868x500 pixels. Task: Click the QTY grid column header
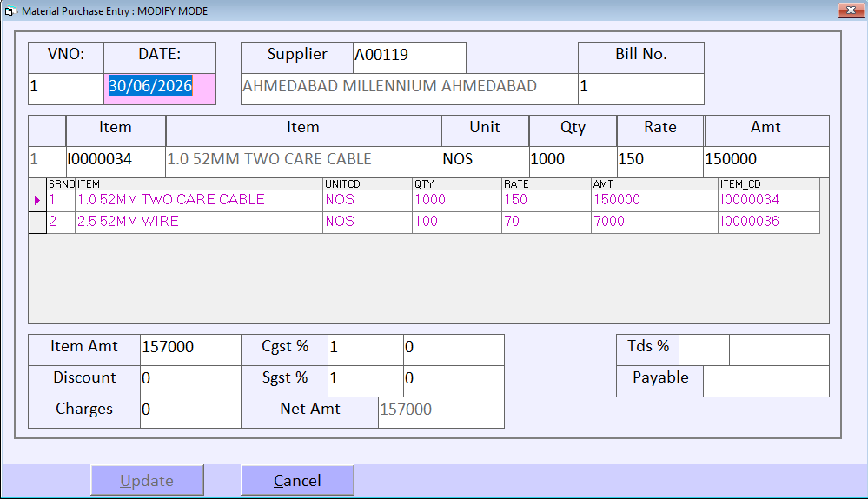coord(457,184)
